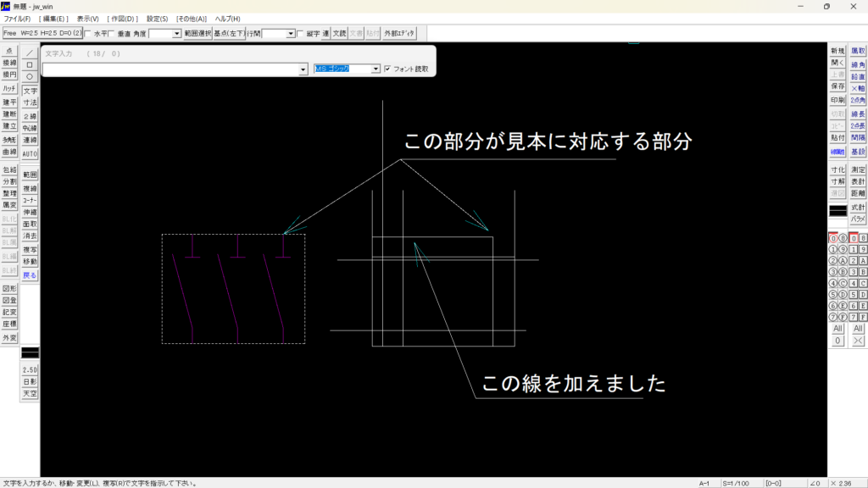This screenshot has height=488, width=868.
Task: Select the 複写 copy tool
Action: point(30,250)
